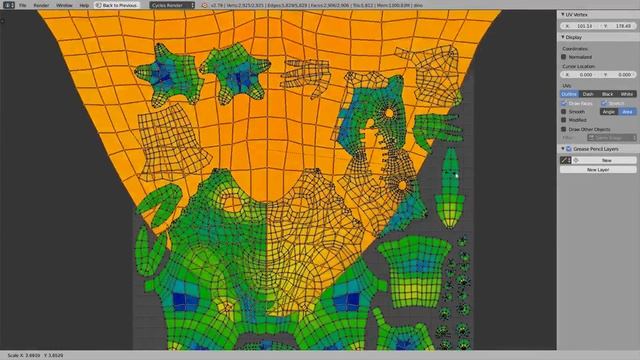Toggle Grease Pencil Layers panel checkbox icon
The width and height of the screenshot is (640, 360).
(569, 149)
